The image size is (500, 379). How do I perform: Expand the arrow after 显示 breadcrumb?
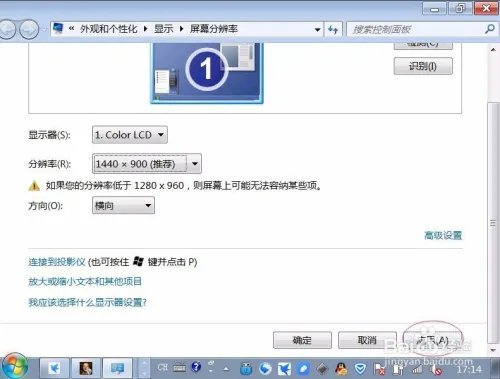point(181,29)
